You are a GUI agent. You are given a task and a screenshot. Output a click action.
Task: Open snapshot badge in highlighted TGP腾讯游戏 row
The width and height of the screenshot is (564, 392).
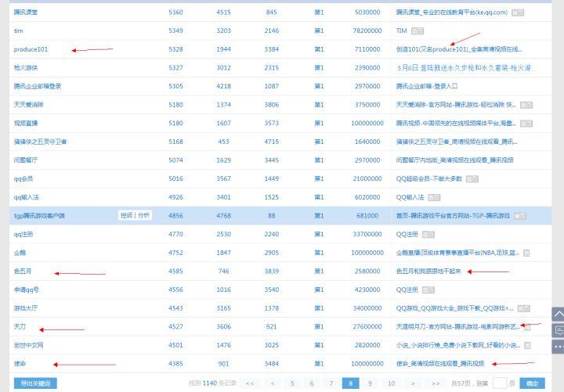(520, 216)
